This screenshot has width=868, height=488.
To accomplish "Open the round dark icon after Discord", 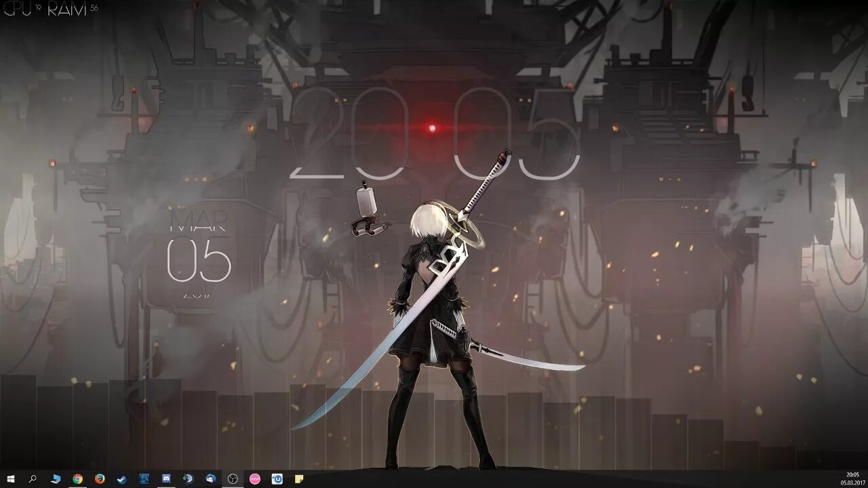I will (188, 479).
